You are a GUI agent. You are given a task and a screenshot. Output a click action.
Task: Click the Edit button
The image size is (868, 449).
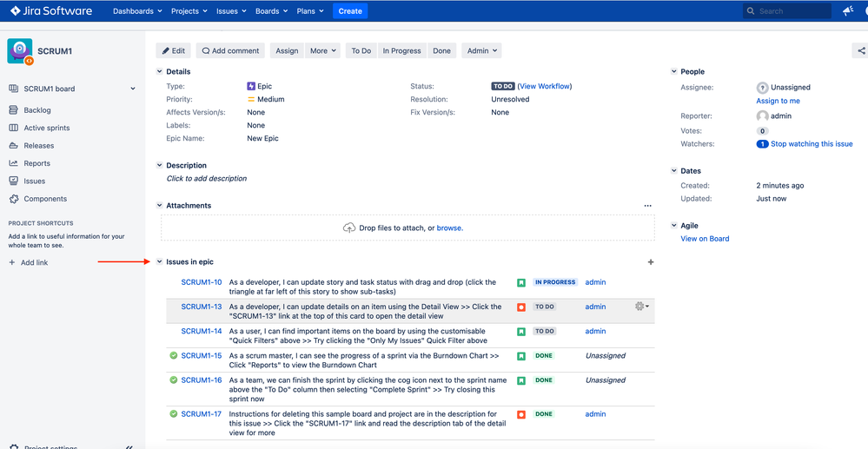pos(173,50)
